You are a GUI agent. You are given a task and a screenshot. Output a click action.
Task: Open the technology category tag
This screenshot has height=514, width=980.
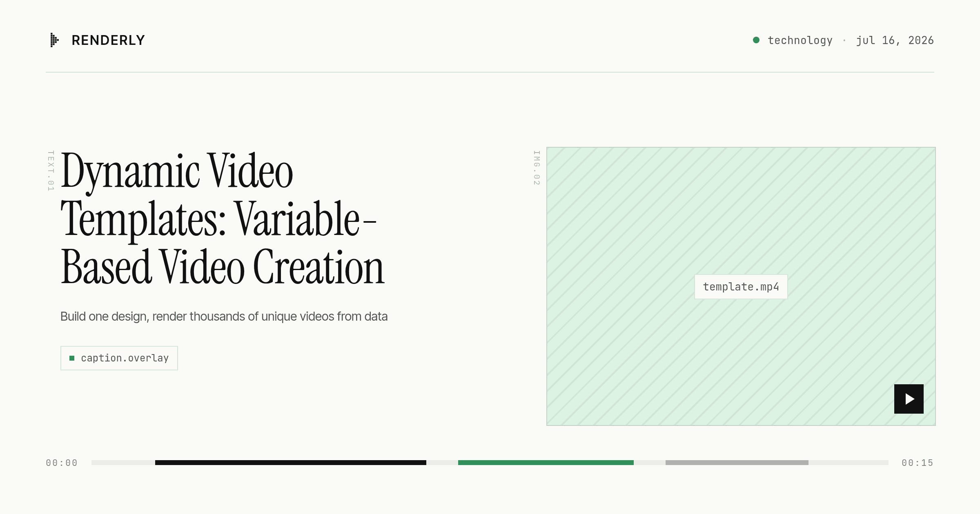tap(800, 40)
